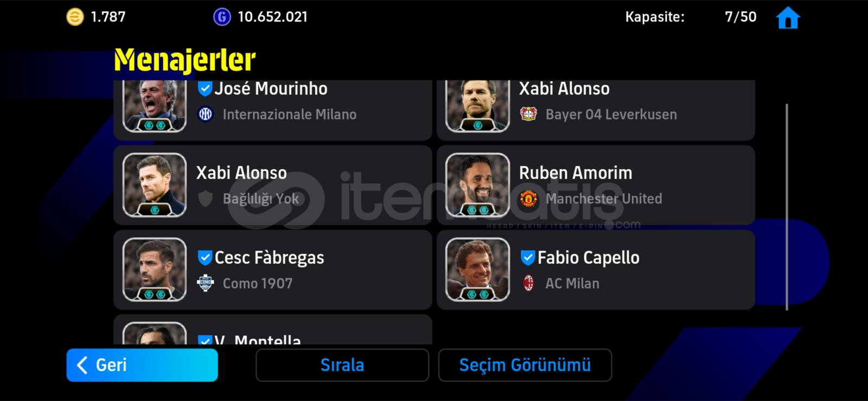The height and width of the screenshot is (401, 868).
Task: Tap the blue checkmark beside Fabio Capello
Action: (x=528, y=257)
